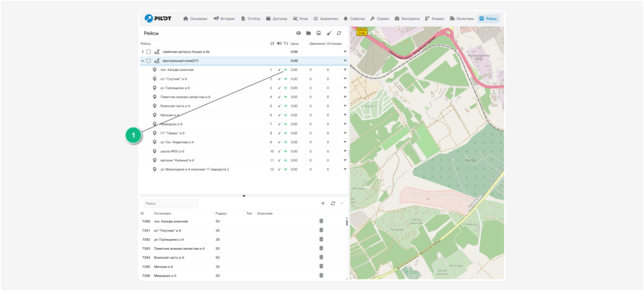Click the eye icon in Рейсы toolbar
Screen dimensions: 644x291
pyautogui.click(x=299, y=33)
